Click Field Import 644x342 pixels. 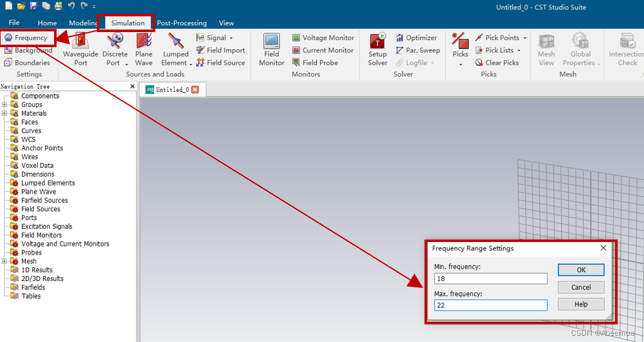click(x=221, y=50)
